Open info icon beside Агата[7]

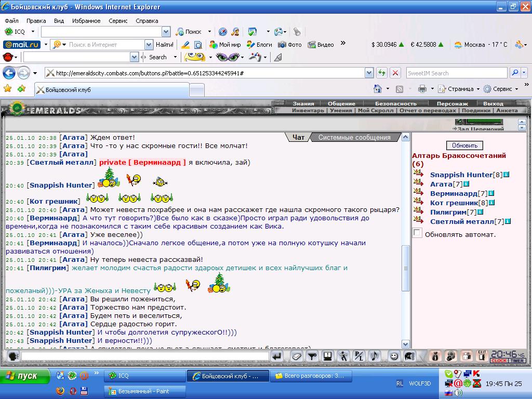pos(466,184)
